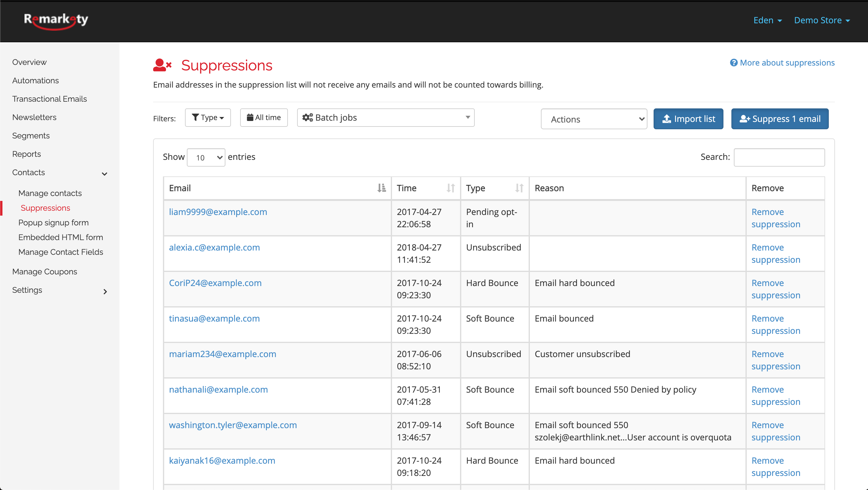Open Manage Contact Fields page

(x=61, y=252)
